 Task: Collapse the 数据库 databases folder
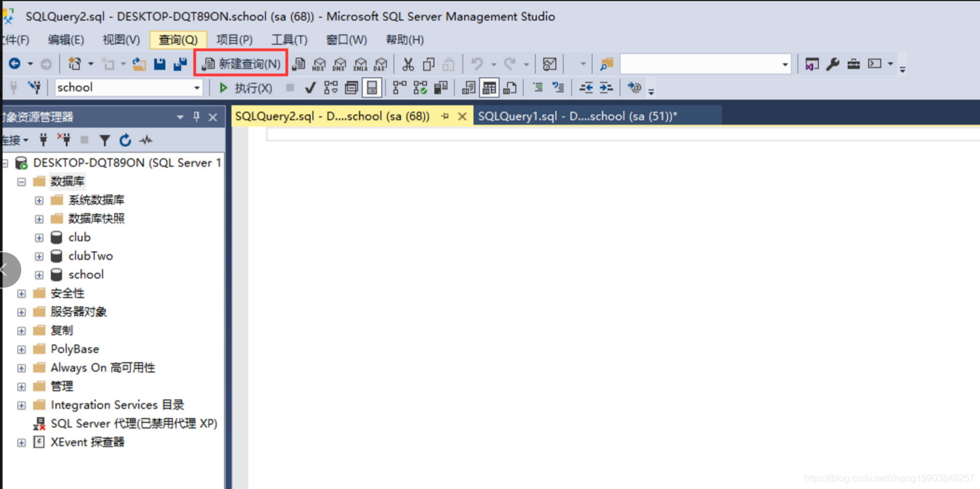point(21,182)
